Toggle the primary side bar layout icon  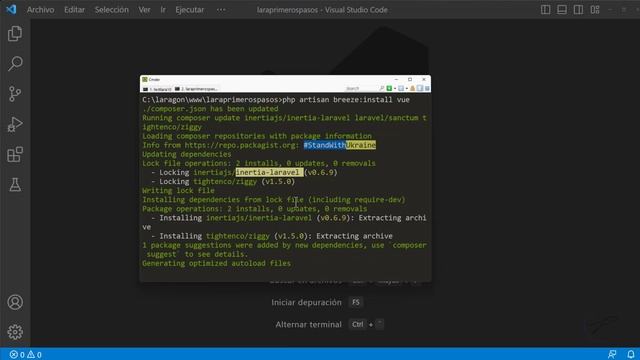click(x=545, y=9)
